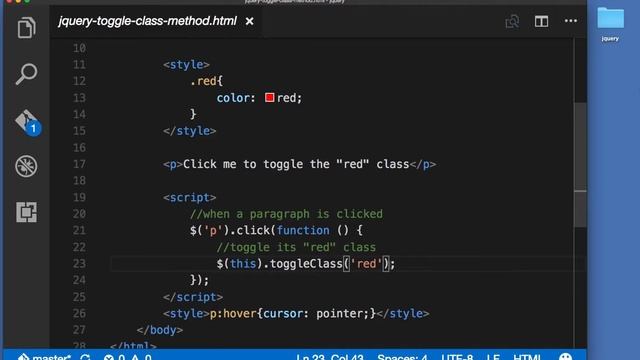The image size is (640, 360).
Task: Open changes preview icon in editor toolbar
Action: tap(512, 21)
